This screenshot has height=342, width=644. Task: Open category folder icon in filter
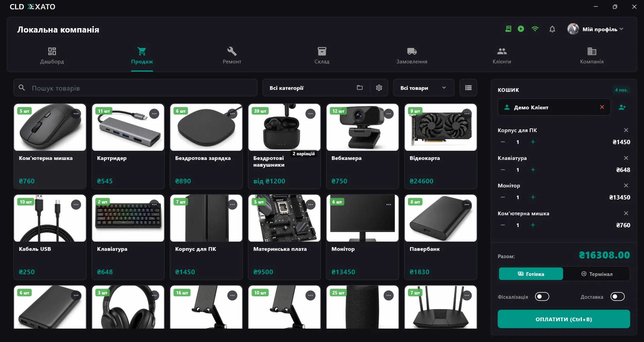[360, 88]
